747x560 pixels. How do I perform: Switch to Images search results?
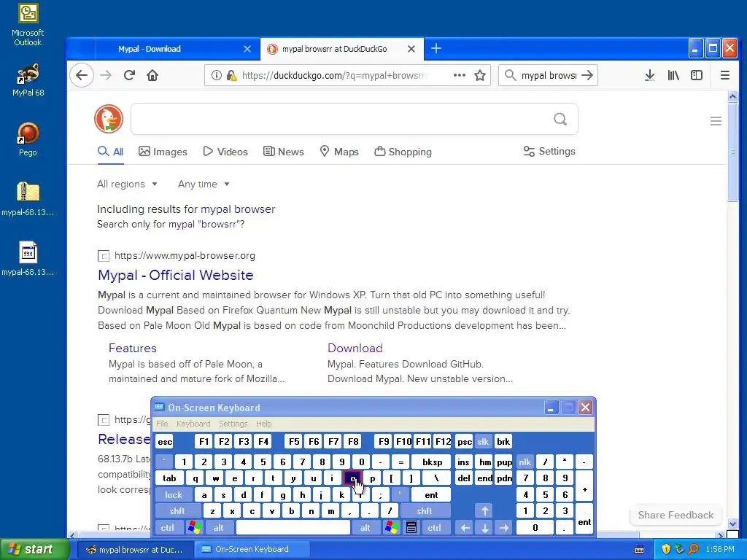pos(163,152)
